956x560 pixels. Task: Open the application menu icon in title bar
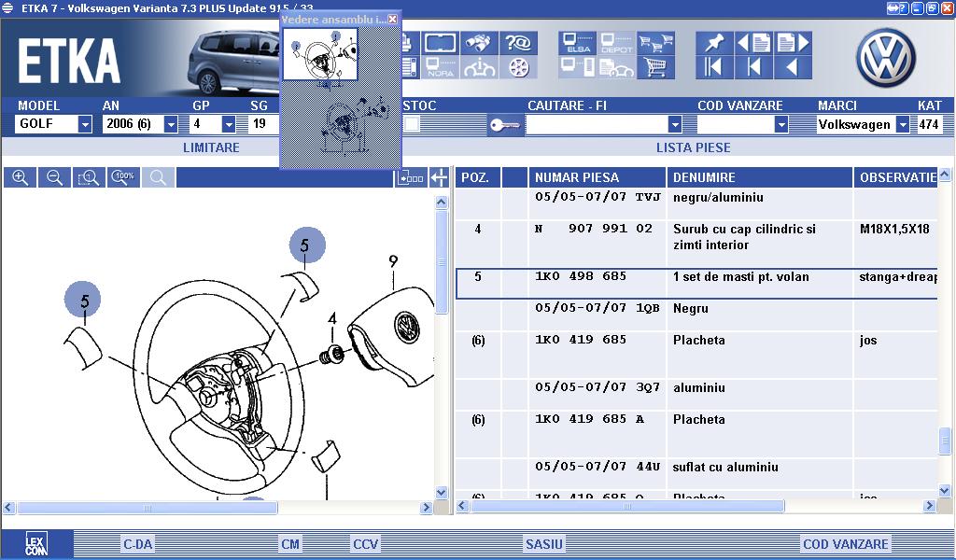[7, 7]
